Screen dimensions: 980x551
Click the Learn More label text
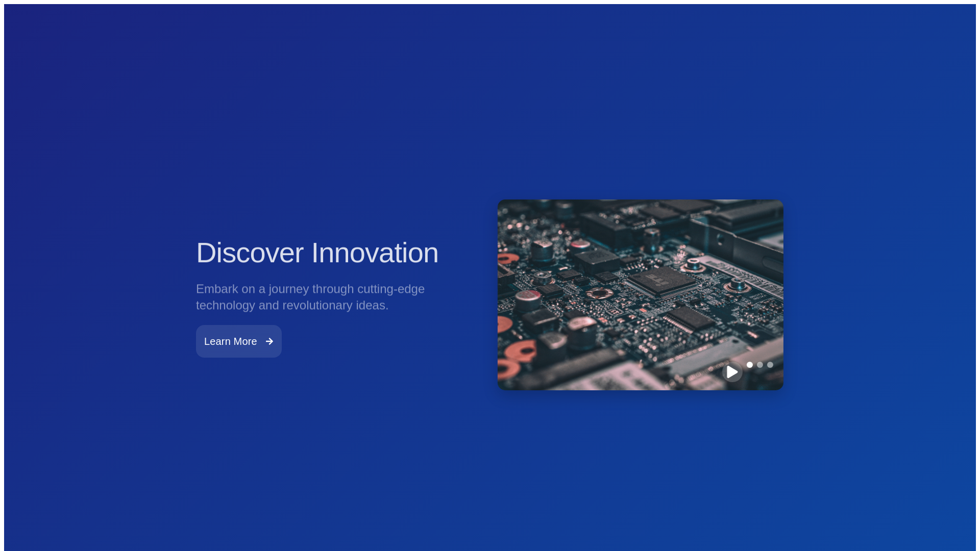point(231,341)
